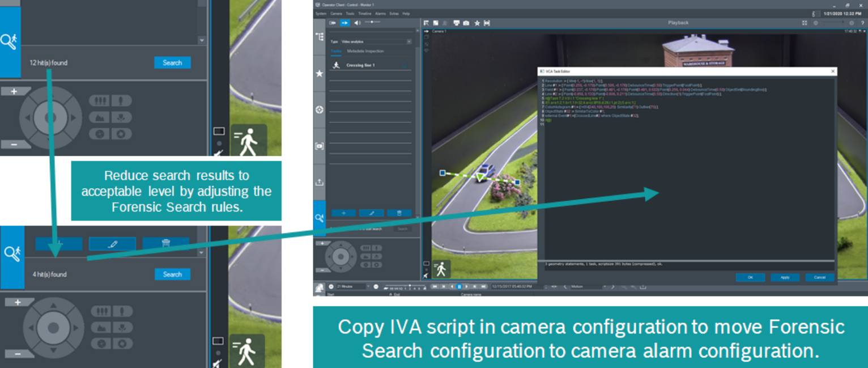The image size is (868, 368).
Task: Open the Favorites panel with the star icon
Action: click(318, 74)
